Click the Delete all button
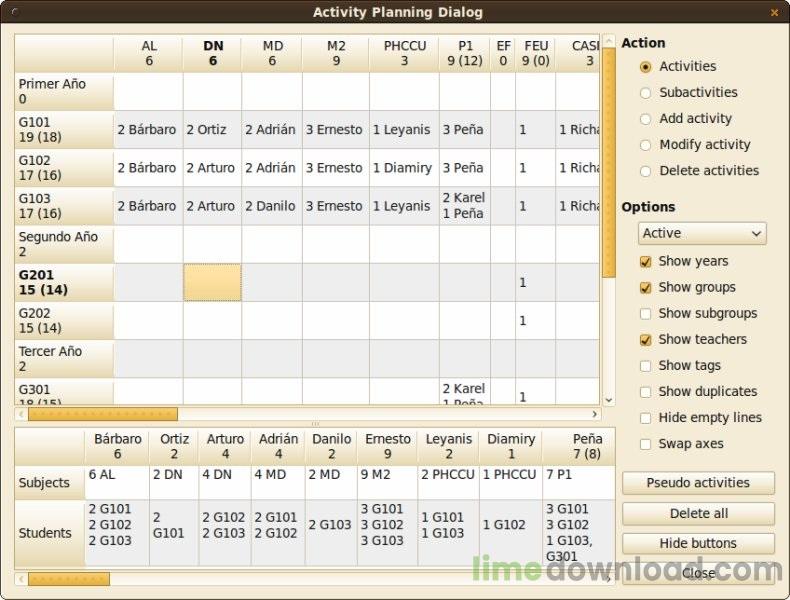Viewport: 790px width, 600px height. (x=698, y=513)
